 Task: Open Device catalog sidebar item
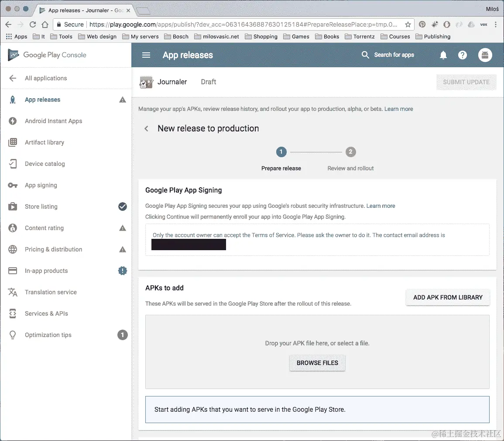pos(65,164)
